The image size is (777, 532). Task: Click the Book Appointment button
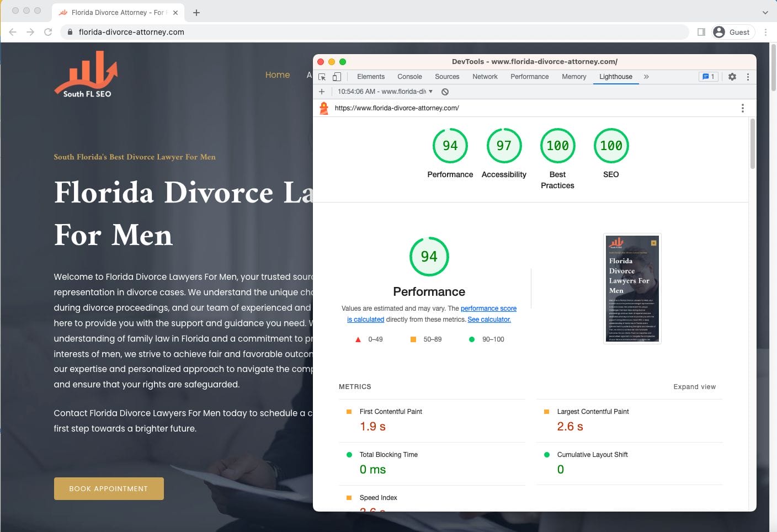coord(109,488)
